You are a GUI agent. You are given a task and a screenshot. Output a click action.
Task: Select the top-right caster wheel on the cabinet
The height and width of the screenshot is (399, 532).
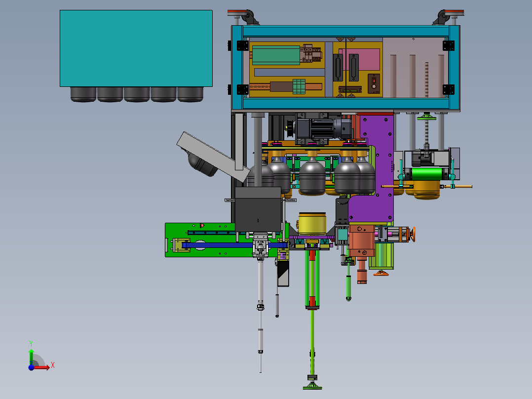coord(441,18)
